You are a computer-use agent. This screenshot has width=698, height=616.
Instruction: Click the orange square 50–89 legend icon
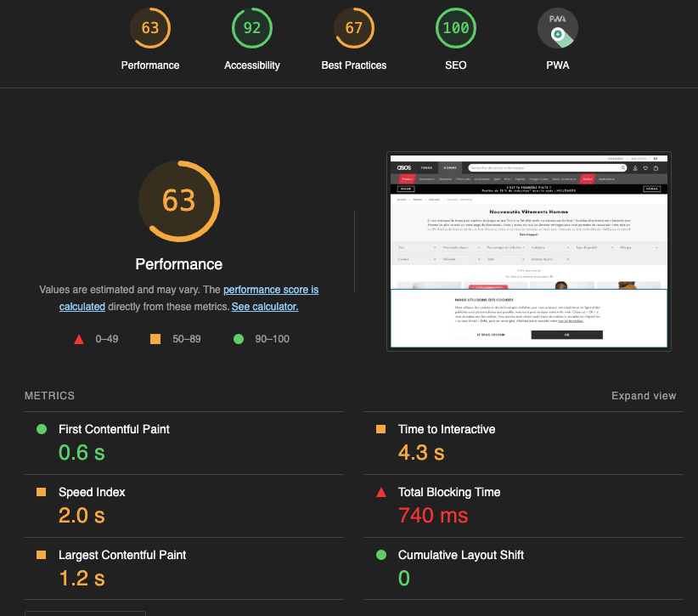[155, 339]
